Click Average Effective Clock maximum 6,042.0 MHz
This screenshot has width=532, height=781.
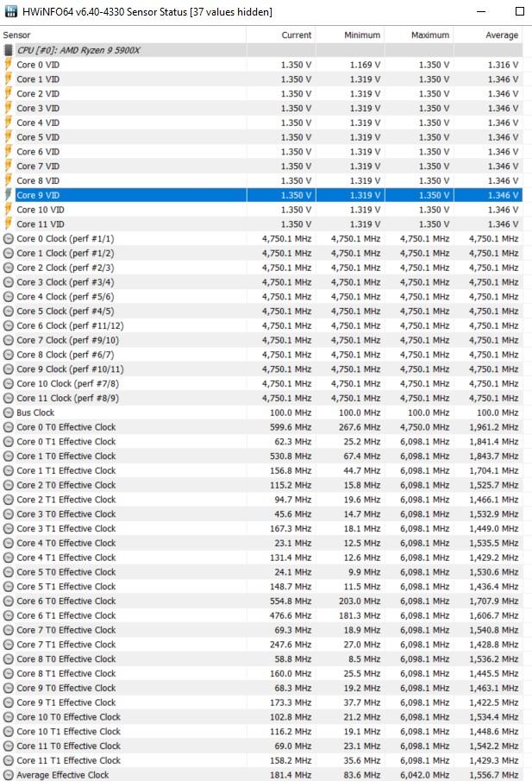(424, 774)
